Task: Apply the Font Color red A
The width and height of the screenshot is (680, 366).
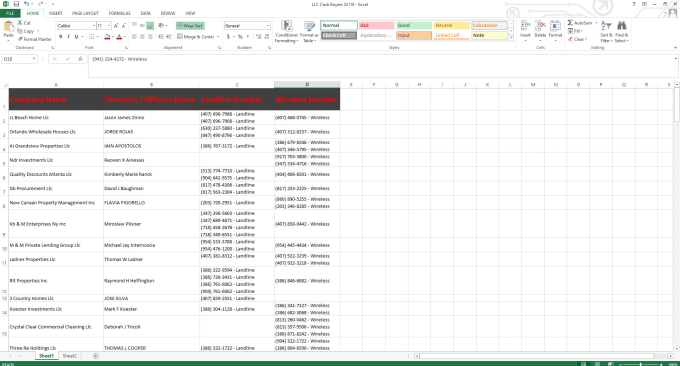Action: 119,37
